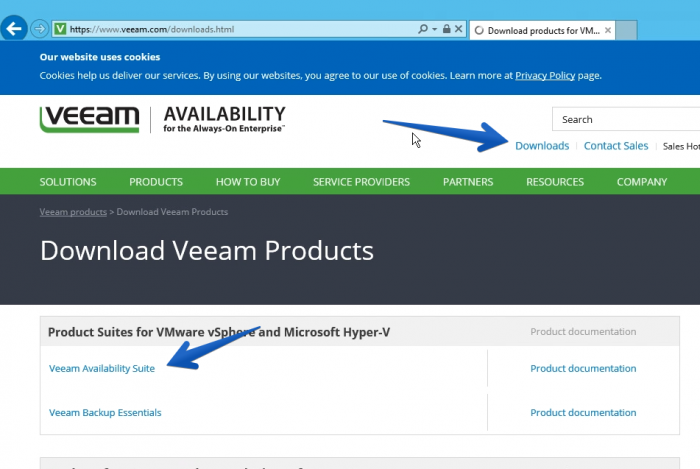Open the Veeam Backup Essentials link
This screenshot has height=469, width=700.
[x=105, y=413]
